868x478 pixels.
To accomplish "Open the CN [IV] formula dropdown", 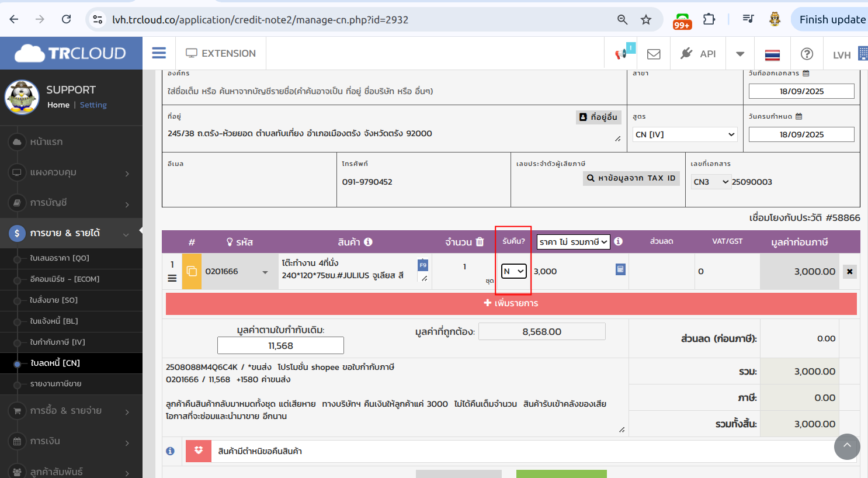I will click(x=685, y=134).
